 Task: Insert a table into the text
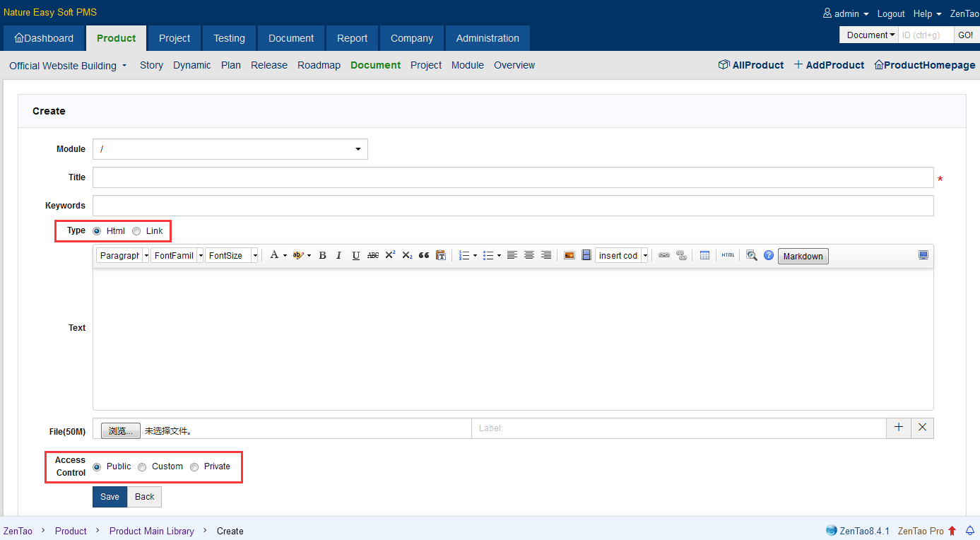(x=704, y=256)
